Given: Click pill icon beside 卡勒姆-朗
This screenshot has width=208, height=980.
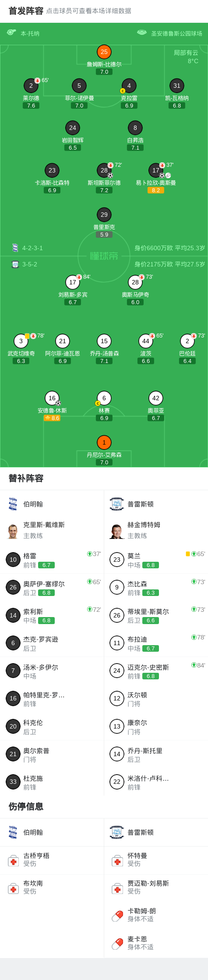Looking at the screenshot, I should (117, 916).
